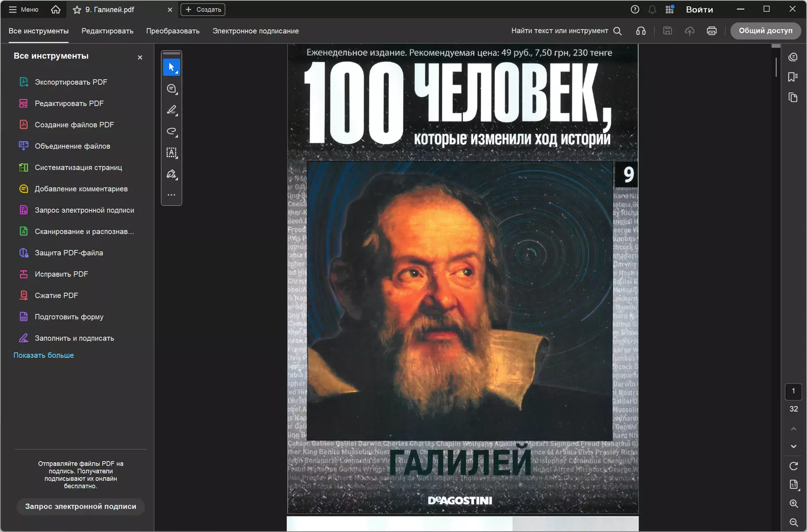
Task: Open the notifications bell
Action: [652, 9]
